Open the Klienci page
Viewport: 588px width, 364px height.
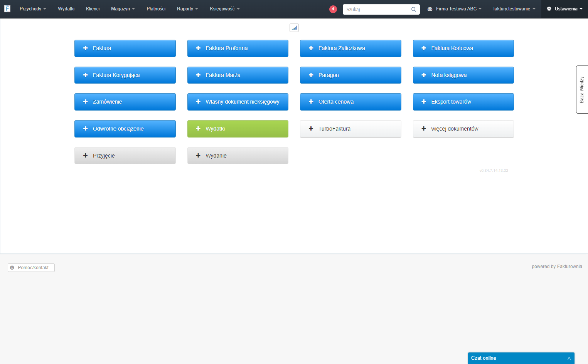pyautogui.click(x=93, y=9)
